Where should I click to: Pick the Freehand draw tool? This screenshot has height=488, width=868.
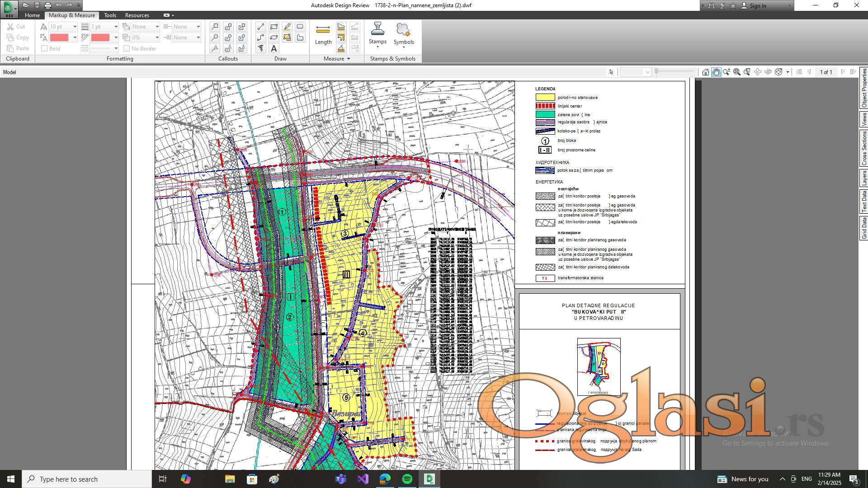[x=261, y=48]
